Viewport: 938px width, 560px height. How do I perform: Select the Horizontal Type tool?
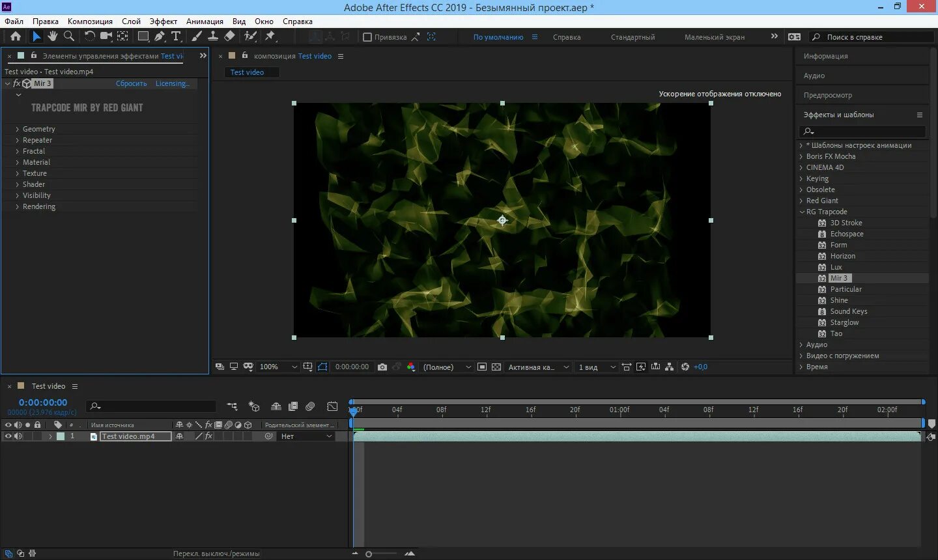176,36
